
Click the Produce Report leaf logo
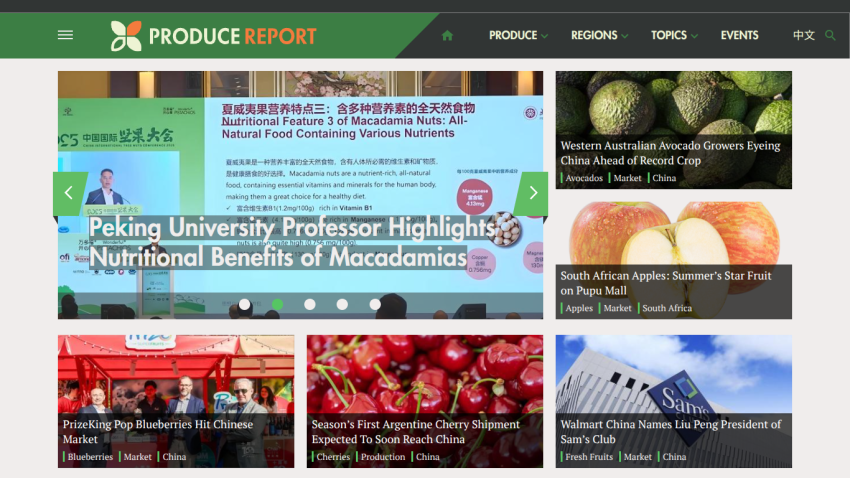click(x=126, y=36)
